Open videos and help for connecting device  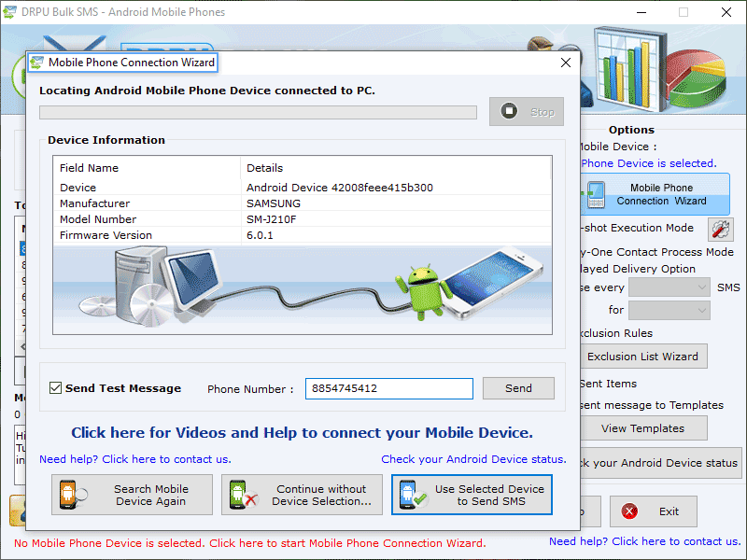pyautogui.click(x=302, y=433)
